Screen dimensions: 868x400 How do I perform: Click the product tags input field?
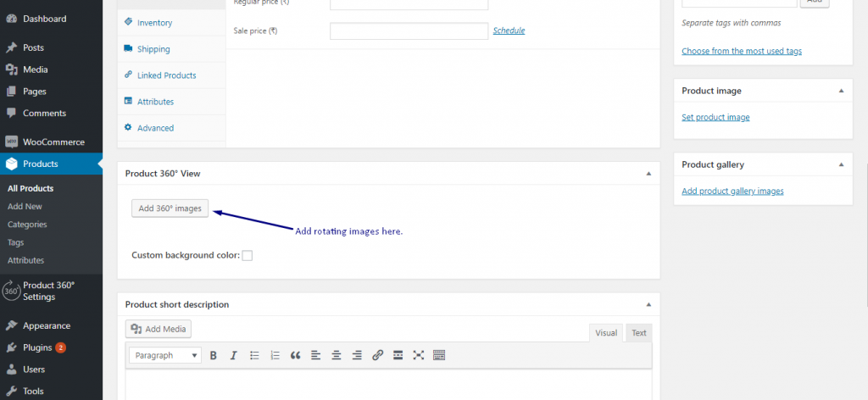coord(739,3)
